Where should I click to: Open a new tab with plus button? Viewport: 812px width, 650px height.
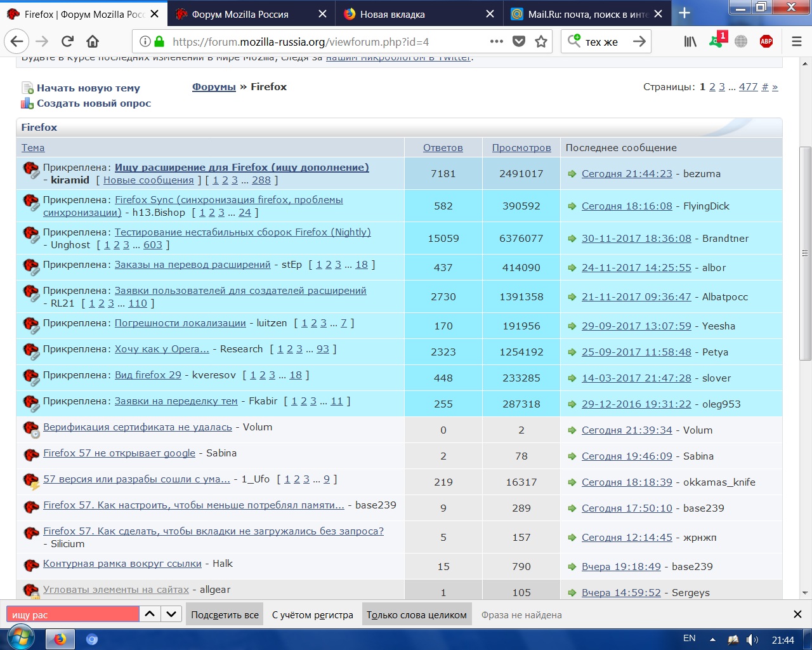(x=684, y=13)
